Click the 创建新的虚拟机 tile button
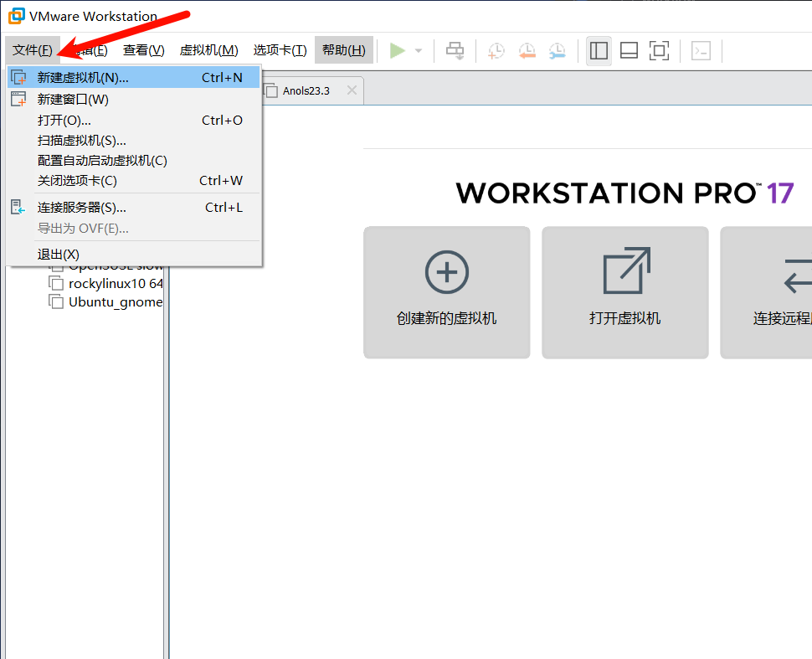 pos(446,292)
